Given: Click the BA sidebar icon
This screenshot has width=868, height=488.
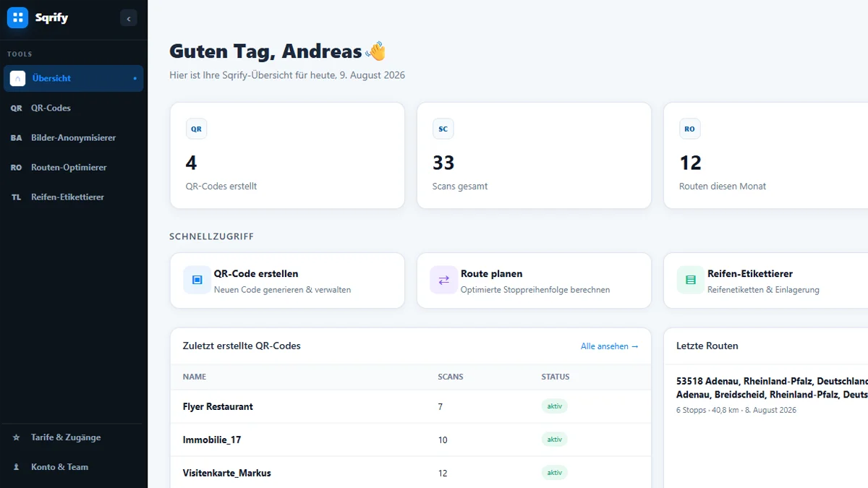Looking at the screenshot, I should (16, 138).
